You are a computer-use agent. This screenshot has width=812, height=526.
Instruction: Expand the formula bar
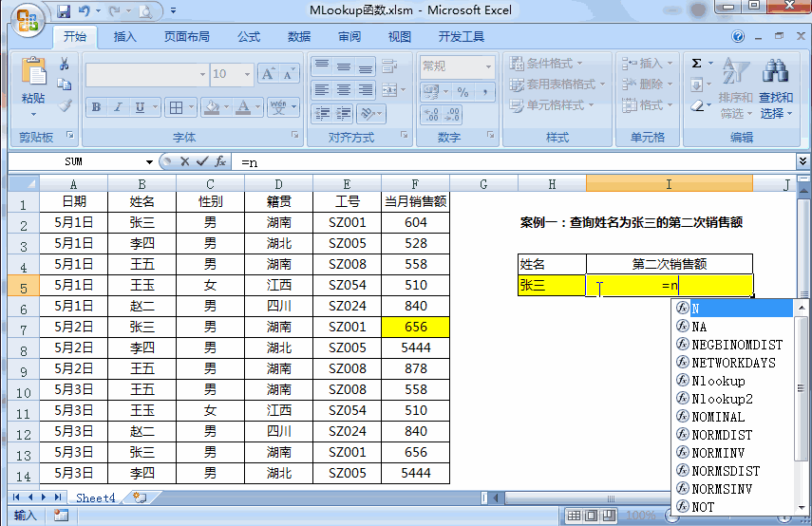tap(803, 161)
